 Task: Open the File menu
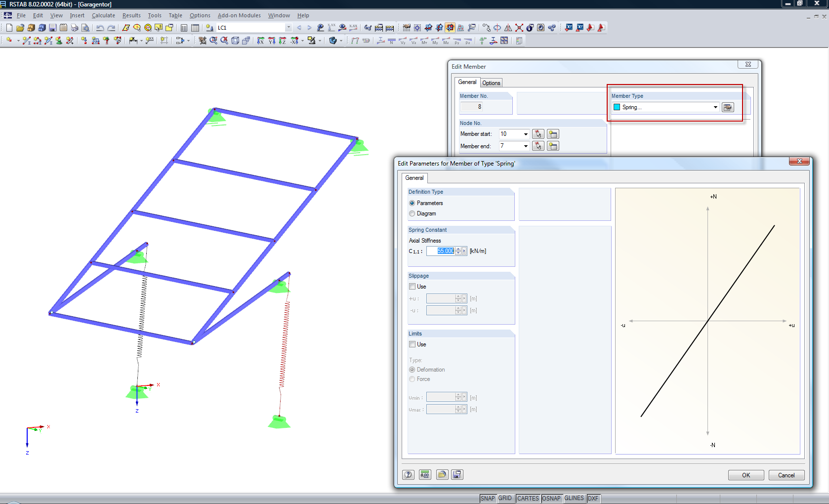click(21, 15)
